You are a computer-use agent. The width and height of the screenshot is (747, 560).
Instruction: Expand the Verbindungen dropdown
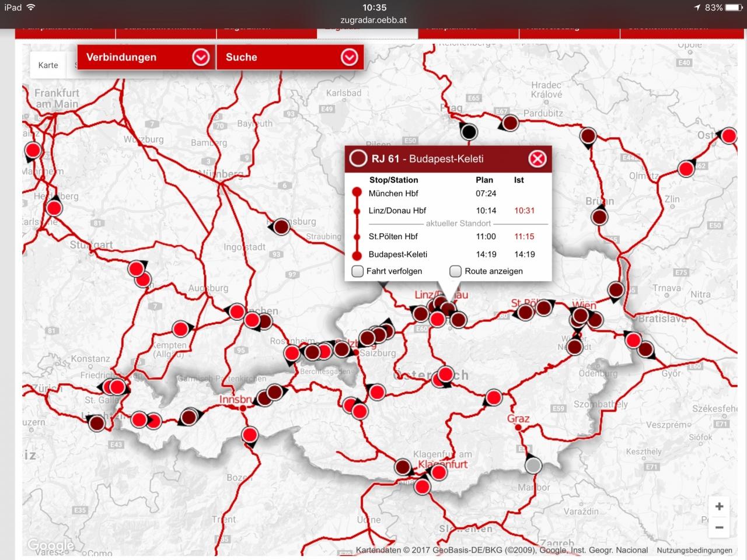[x=146, y=57]
